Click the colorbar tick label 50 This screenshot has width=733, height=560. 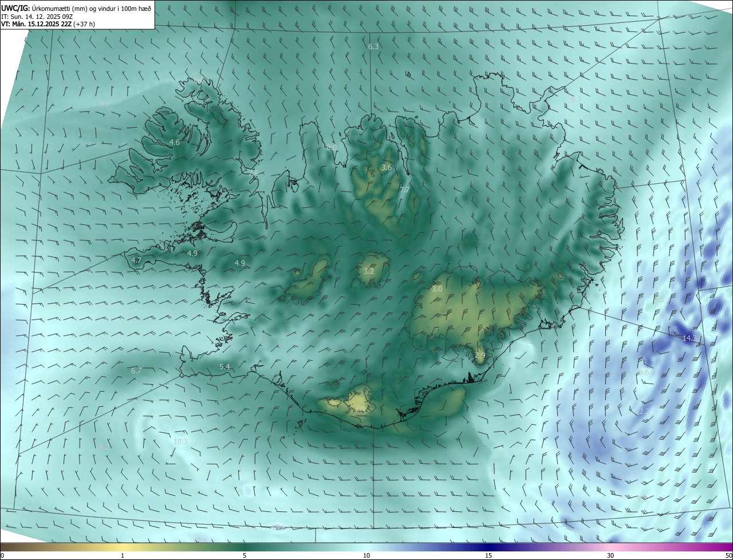coord(728,555)
